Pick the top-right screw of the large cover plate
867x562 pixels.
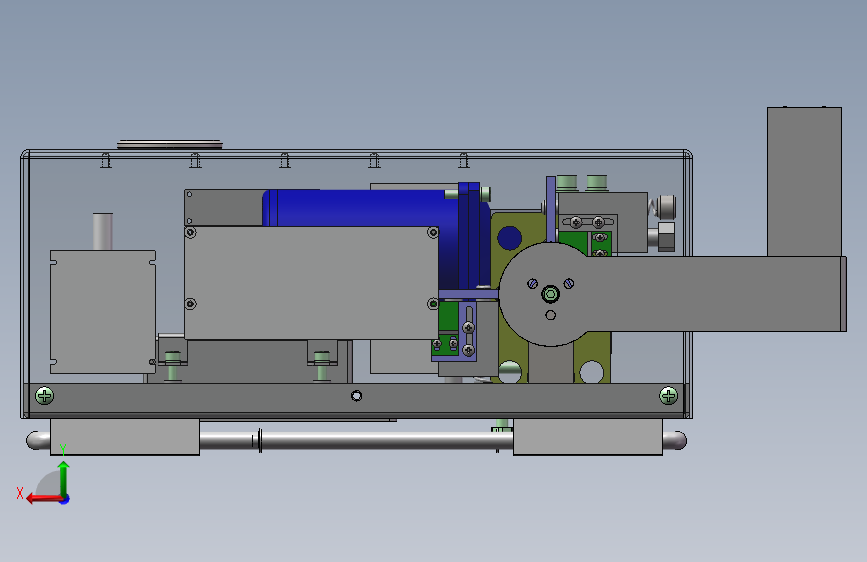[x=433, y=232]
